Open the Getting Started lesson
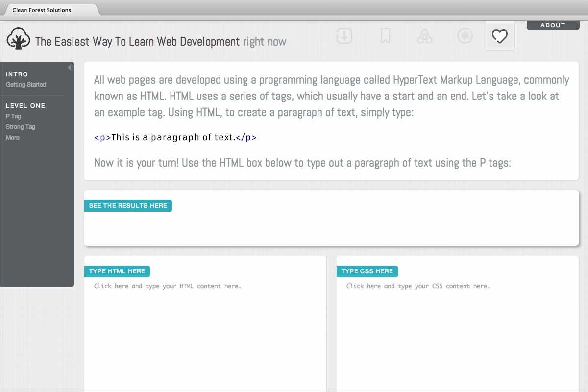Image resolution: width=588 pixels, height=392 pixels. point(26,85)
